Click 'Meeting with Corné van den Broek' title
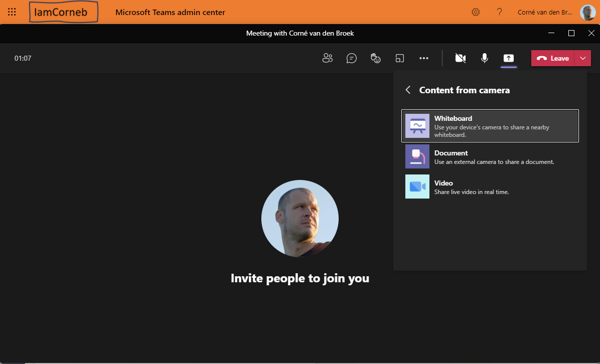Viewport: 600px width, 364px height. (x=300, y=33)
